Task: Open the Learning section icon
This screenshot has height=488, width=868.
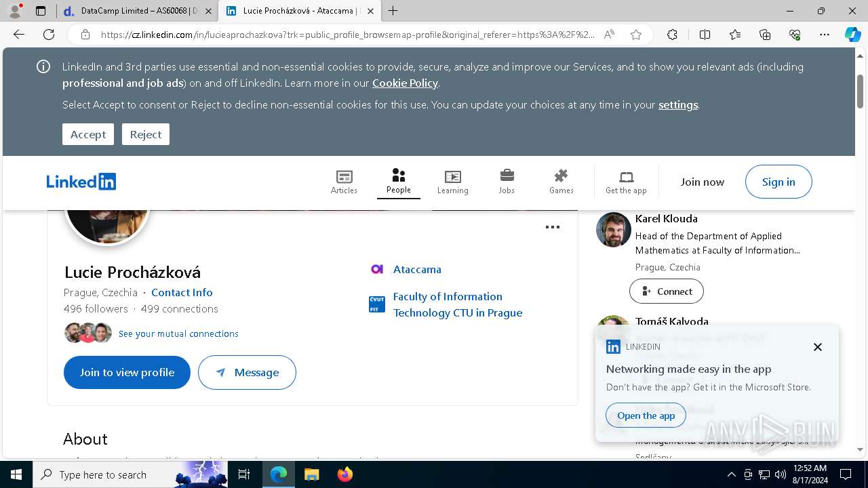Action: (452, 176)
